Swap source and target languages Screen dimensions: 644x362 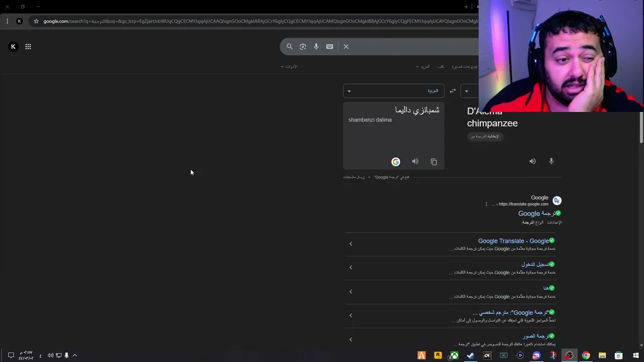[453, 91]
